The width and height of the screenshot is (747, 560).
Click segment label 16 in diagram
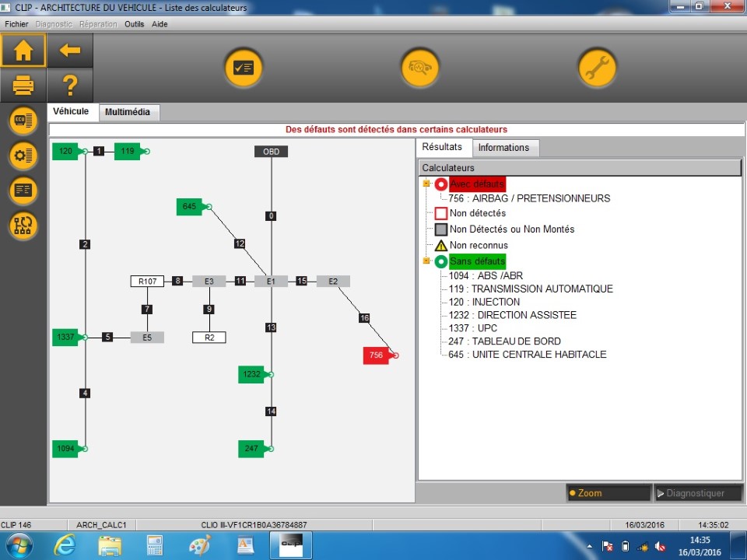coord(364,318)
